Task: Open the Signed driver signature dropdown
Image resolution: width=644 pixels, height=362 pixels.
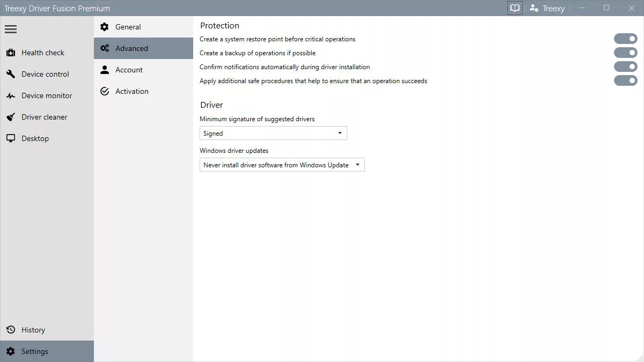Action: coord(273,133)
